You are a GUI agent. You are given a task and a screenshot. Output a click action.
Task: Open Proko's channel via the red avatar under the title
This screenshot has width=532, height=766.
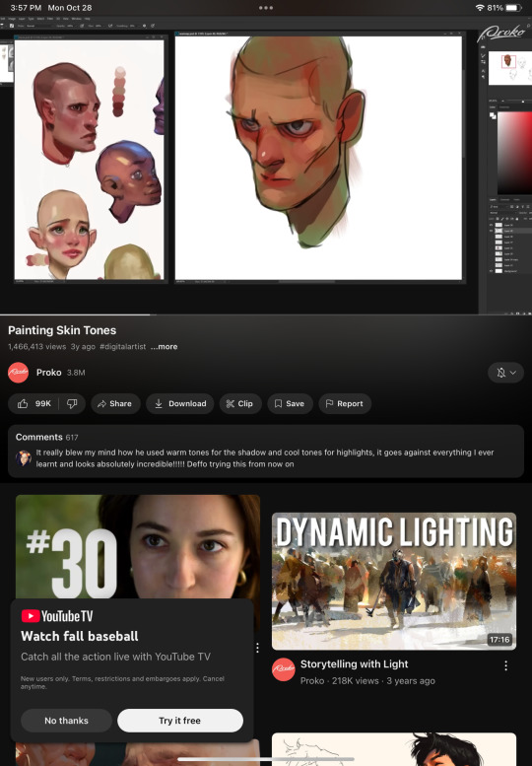point(18,373)
